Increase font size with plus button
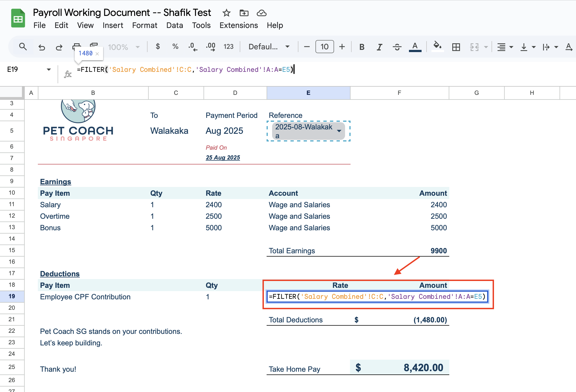The height and width of the screenshot is (392, 576). [x=342, y=47]
